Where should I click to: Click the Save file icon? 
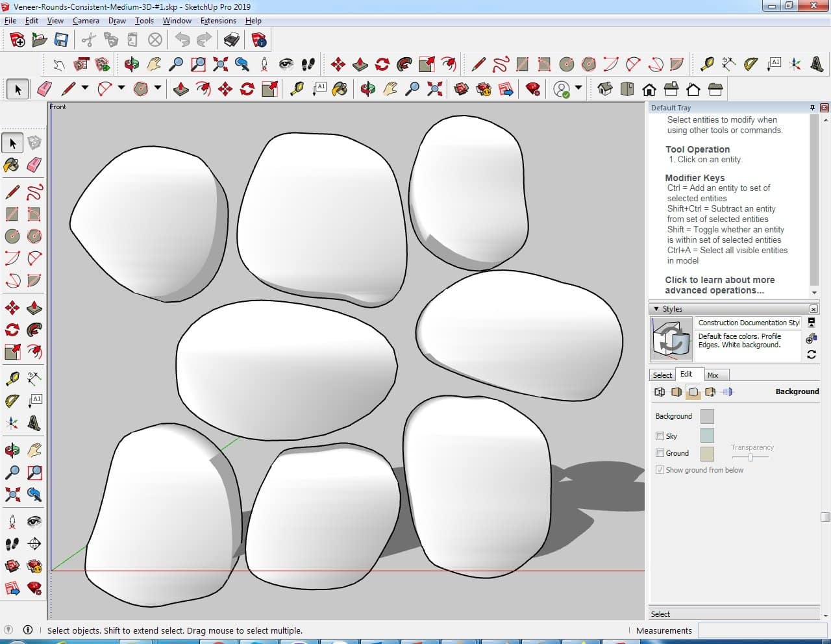click(x=61, y=40)
